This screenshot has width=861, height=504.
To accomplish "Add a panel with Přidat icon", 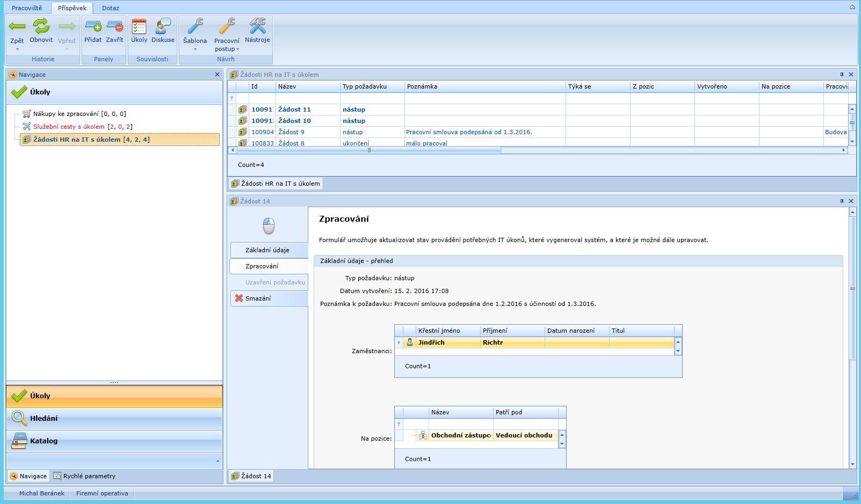I will click(93, 26).
